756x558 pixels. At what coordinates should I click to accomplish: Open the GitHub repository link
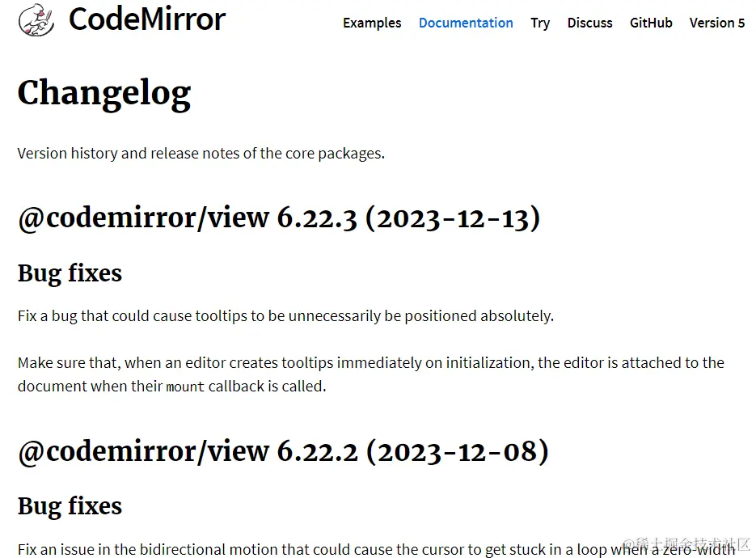click(x=651, y=23)
